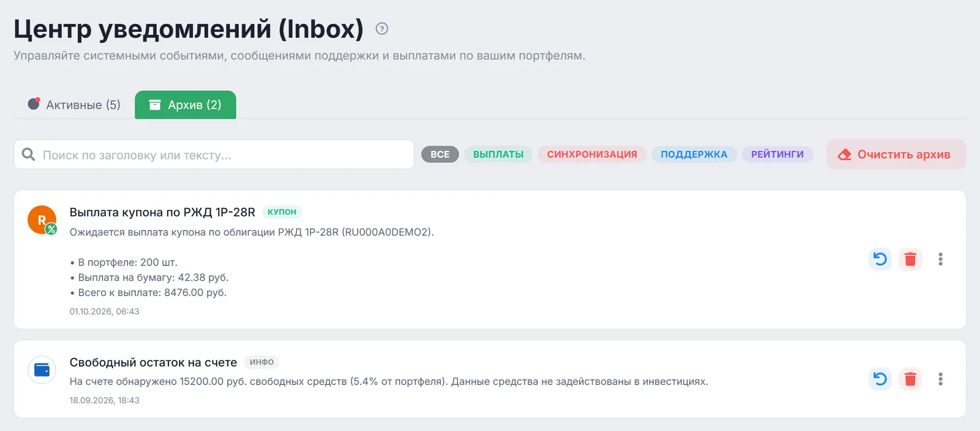Select the ВСЕ filter chip
Screen dimensions: 980x431
point(440,154)
